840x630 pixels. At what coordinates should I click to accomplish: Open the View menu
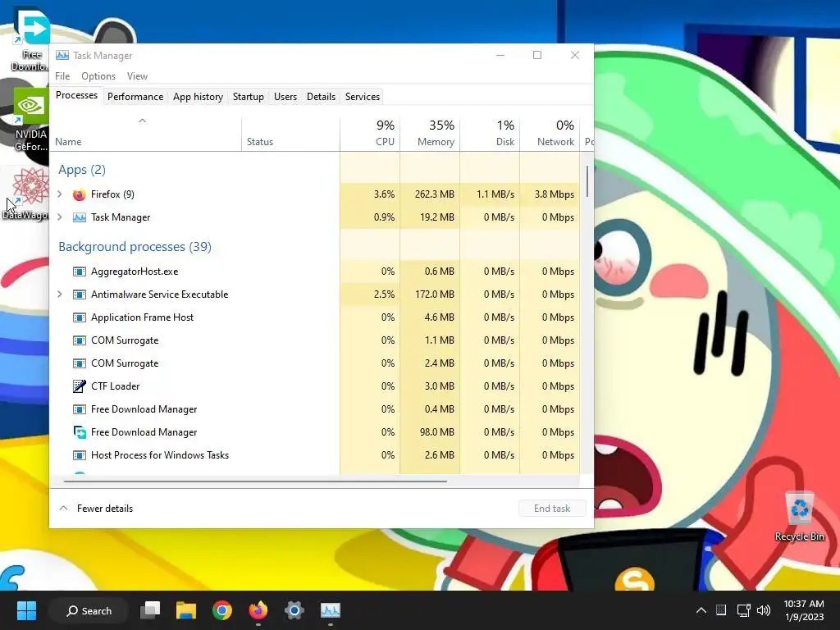pos(137,76)
